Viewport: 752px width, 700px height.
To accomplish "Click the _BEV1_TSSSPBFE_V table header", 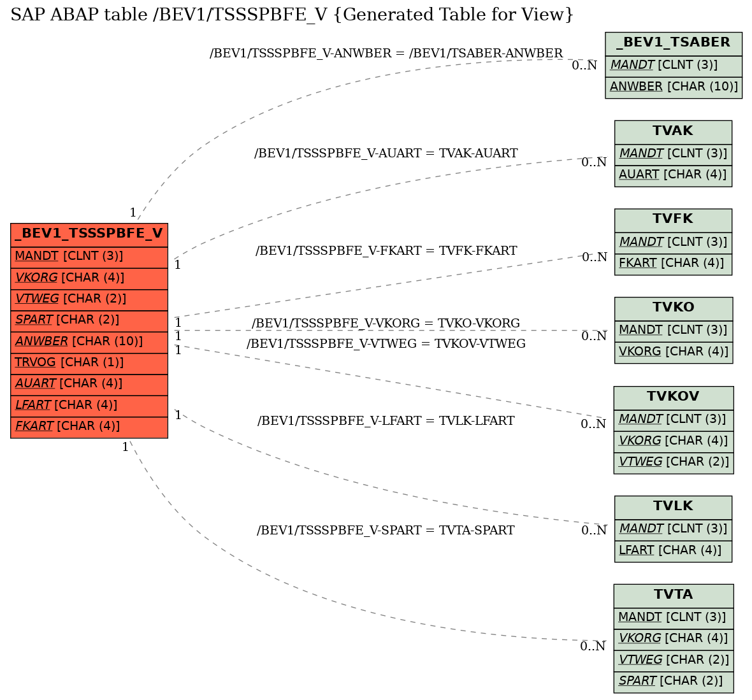I will pyautogui.click(x=89, y=235).
